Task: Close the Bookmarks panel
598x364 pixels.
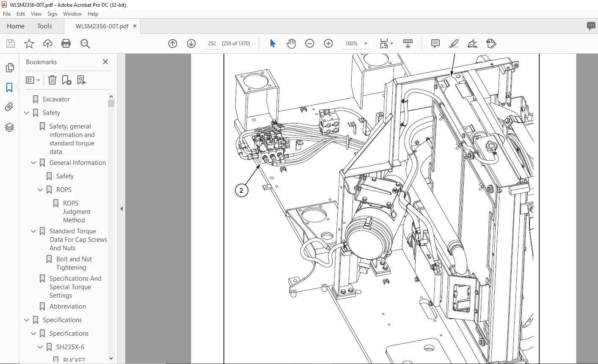Action: click(105, 62)
